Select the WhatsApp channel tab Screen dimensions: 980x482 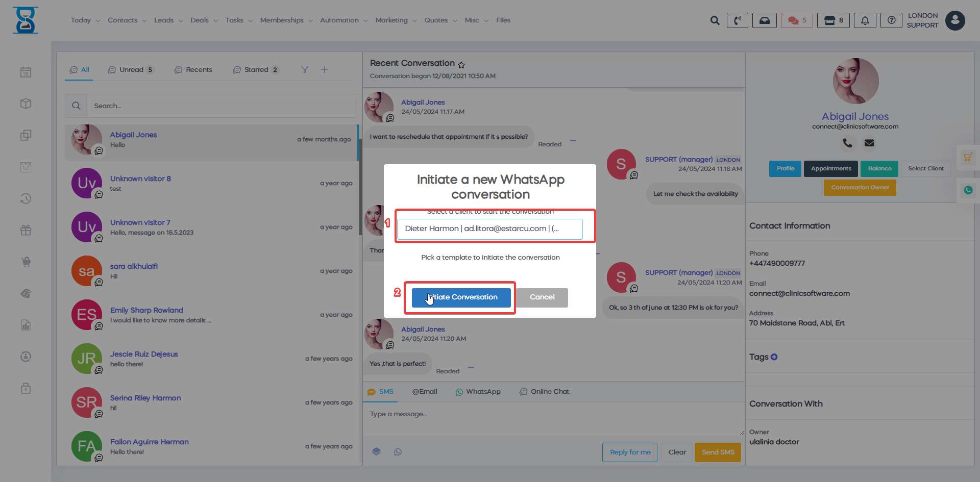click(x=478, y=392)
